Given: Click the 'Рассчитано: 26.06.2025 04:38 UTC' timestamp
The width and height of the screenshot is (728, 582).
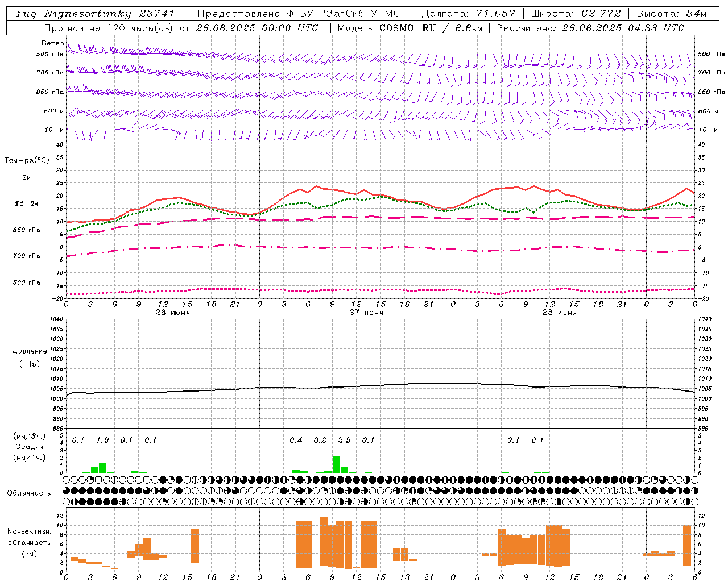Looking at the screenshot, I should (590, 28).
